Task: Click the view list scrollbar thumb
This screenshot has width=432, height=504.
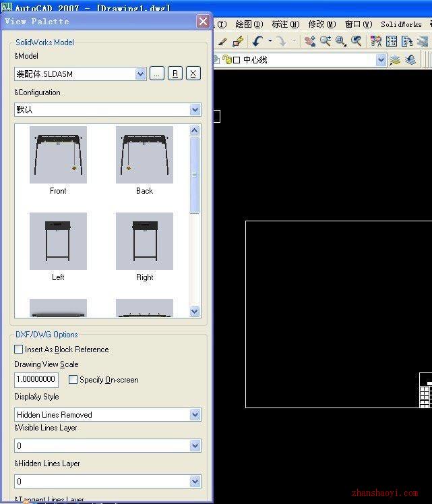Action: tap(194, 175)
